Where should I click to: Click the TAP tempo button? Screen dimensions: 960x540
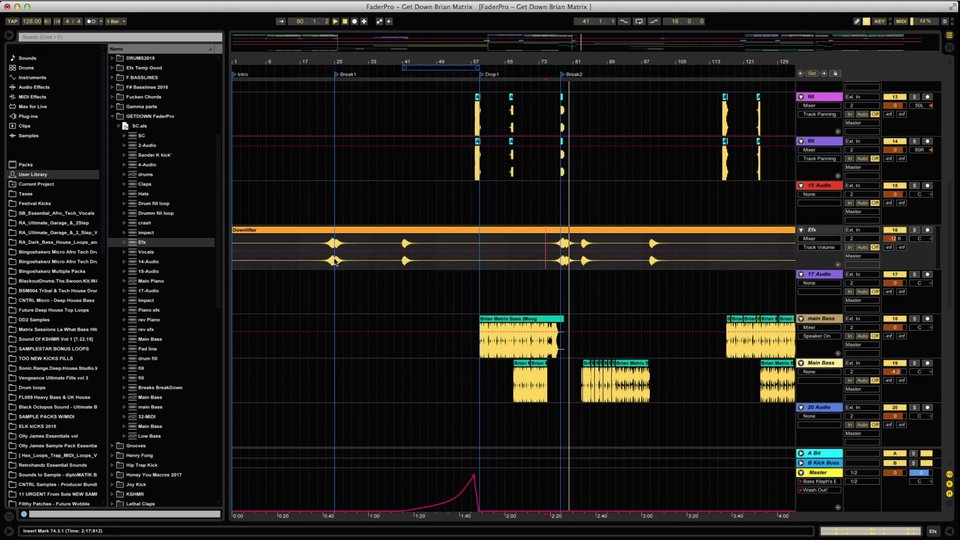click(x=12, y=21)
